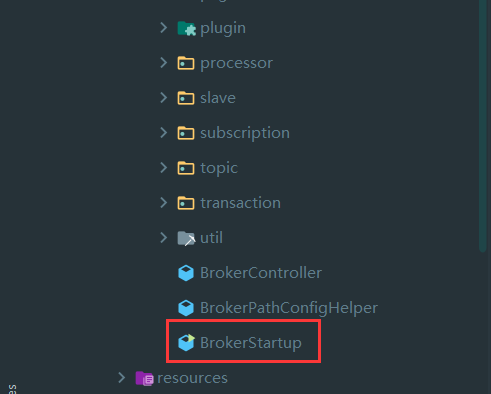Click the BrokerPathConfigHelper class icon

pyautogui.click(x=186, y=308)
